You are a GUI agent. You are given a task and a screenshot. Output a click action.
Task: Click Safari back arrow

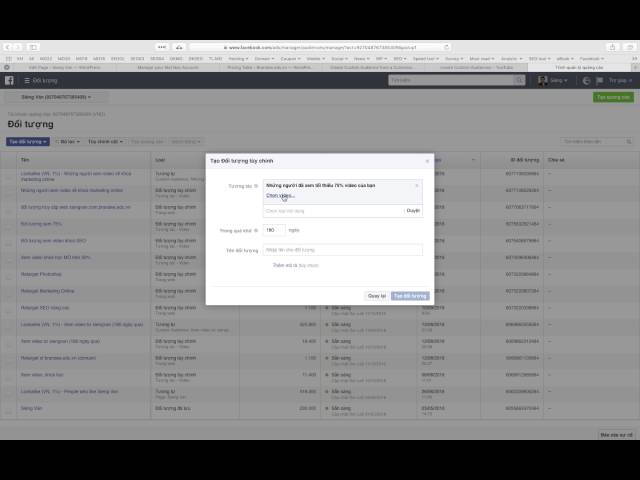(x=7, y=47)
